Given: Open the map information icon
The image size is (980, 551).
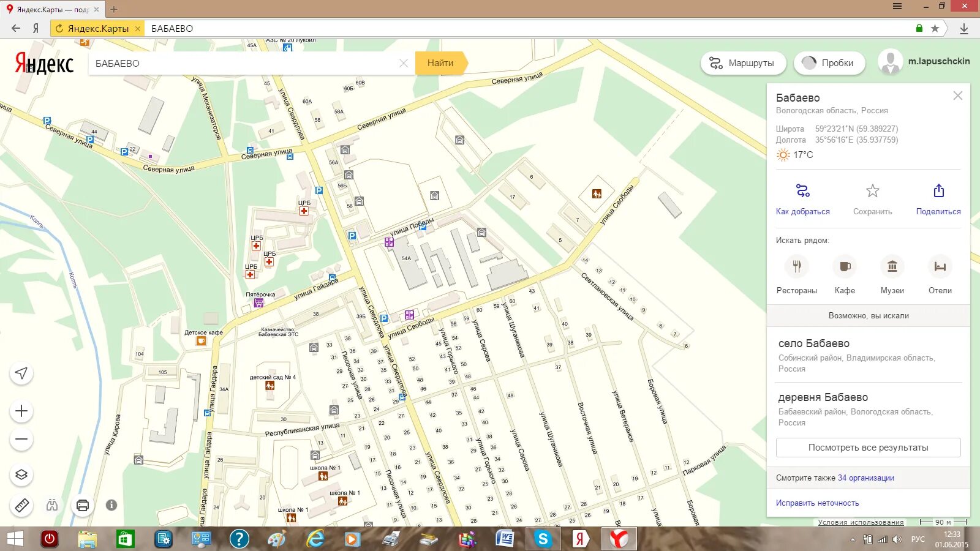Looking at the screenshot, I should pos(111,505).
